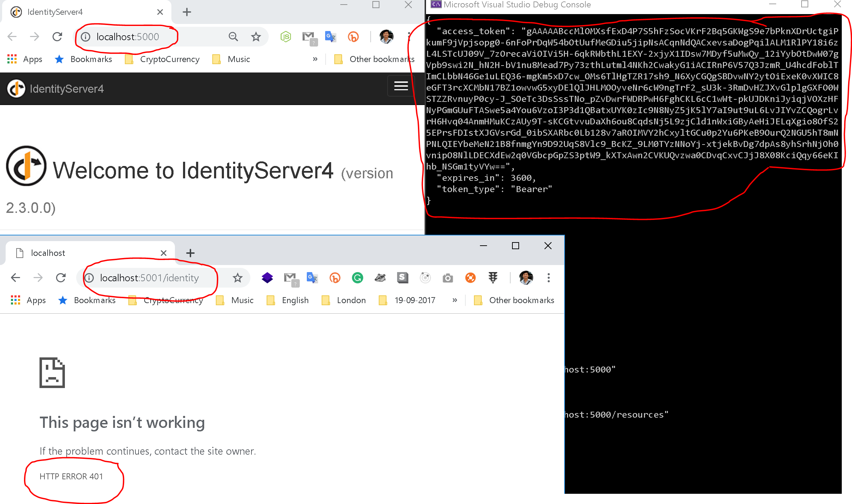Open the 19-09-2017 bookmark folder
Screen dimensions: 852x504
click(407, 300)
